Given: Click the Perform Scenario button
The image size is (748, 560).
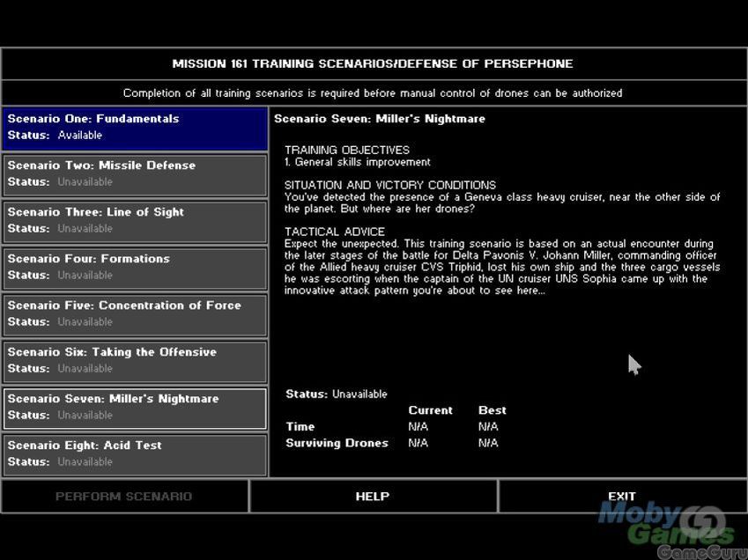Looking at the screenshot, I should [124, 496].
